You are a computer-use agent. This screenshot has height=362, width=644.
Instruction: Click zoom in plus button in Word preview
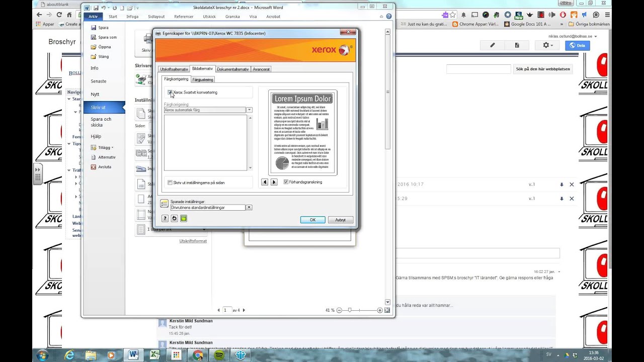pyautogui.click(x=380, y=310)
